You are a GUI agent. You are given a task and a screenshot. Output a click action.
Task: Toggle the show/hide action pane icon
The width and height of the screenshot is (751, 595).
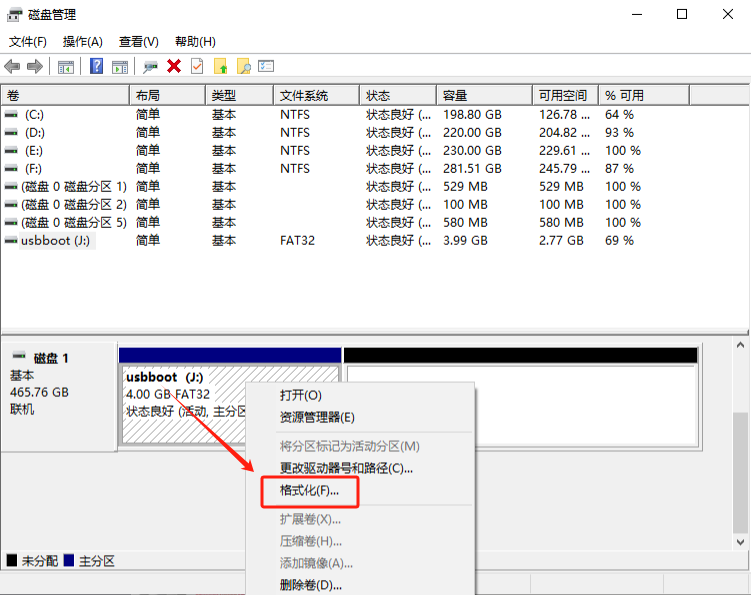120,67
